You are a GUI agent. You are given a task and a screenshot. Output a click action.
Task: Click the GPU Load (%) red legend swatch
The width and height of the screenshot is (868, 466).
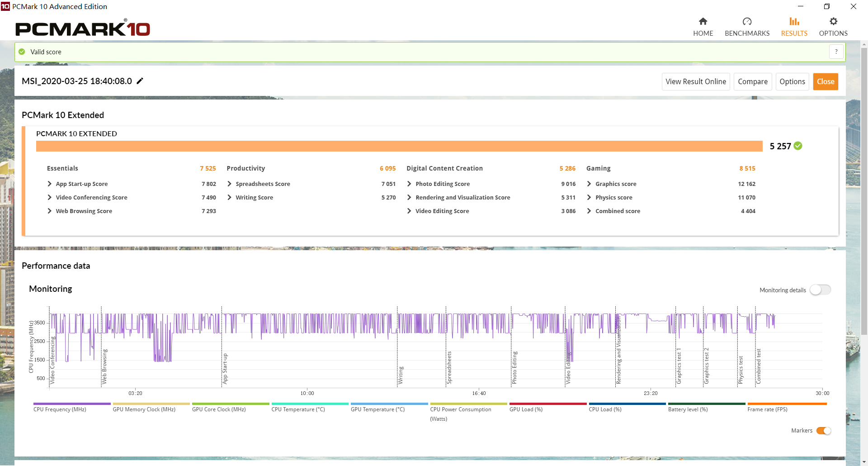coord(547,404)
